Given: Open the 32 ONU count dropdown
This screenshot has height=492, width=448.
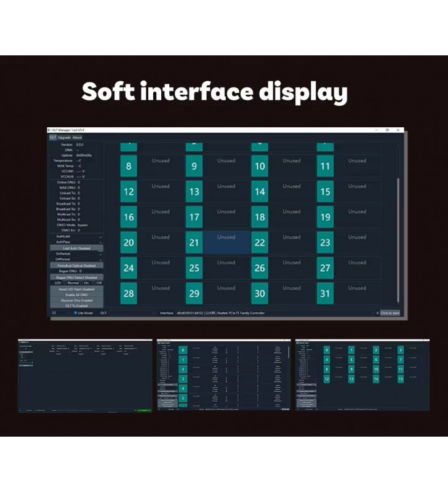Looking at the screenshot, I should click(x=59, y=313).
